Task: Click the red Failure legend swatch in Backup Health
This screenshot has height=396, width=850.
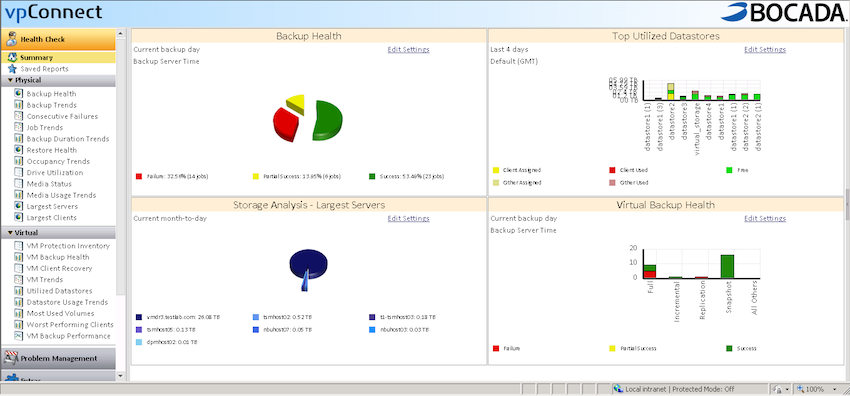Action: pyautogui.click(x=139, y=177)
